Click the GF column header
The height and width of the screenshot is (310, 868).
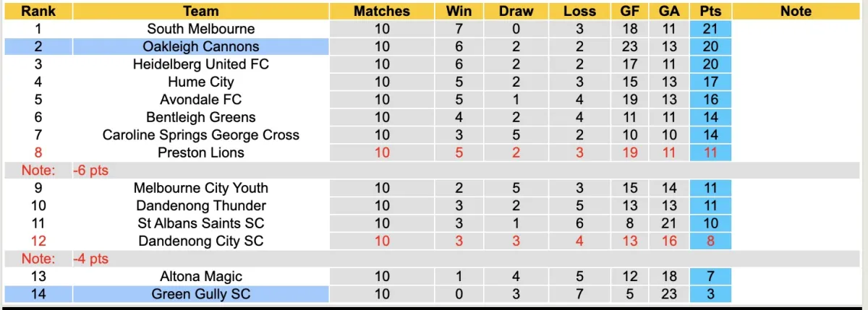[629, 11]
